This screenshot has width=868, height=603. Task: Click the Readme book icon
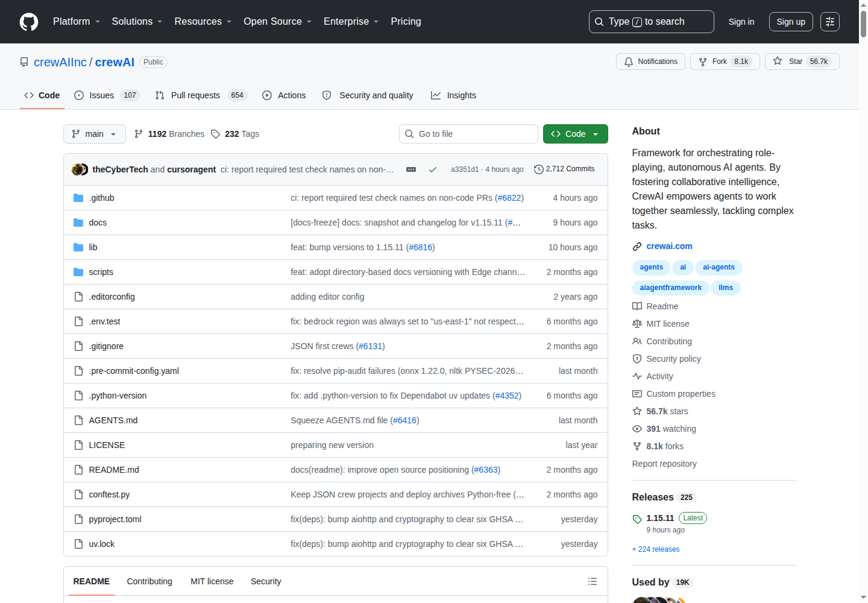(x=637, y=306)
